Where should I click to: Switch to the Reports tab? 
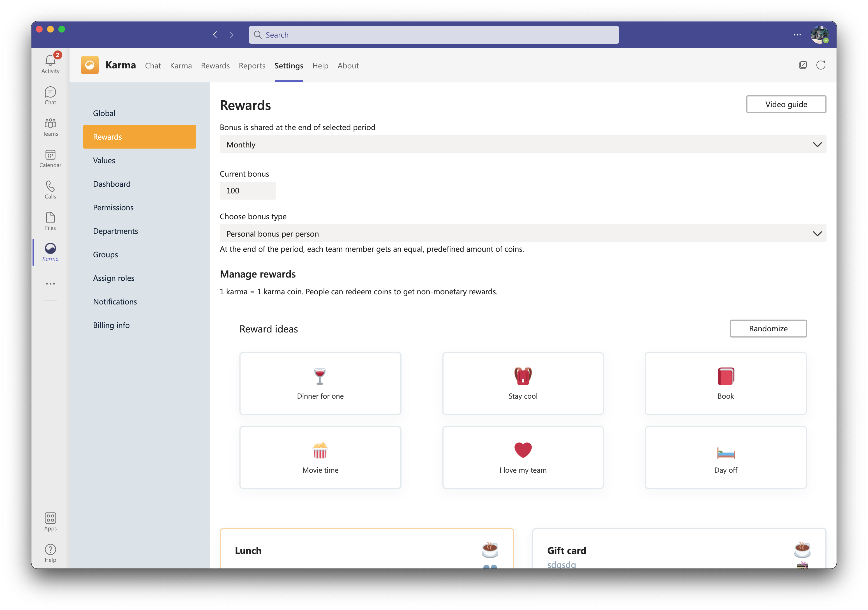point(252,66)
